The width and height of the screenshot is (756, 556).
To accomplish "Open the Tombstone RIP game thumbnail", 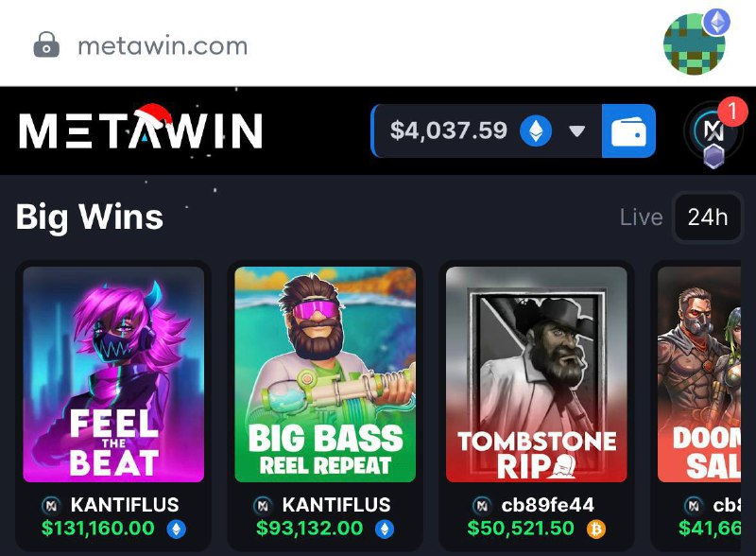I will [x=537, y=374].
